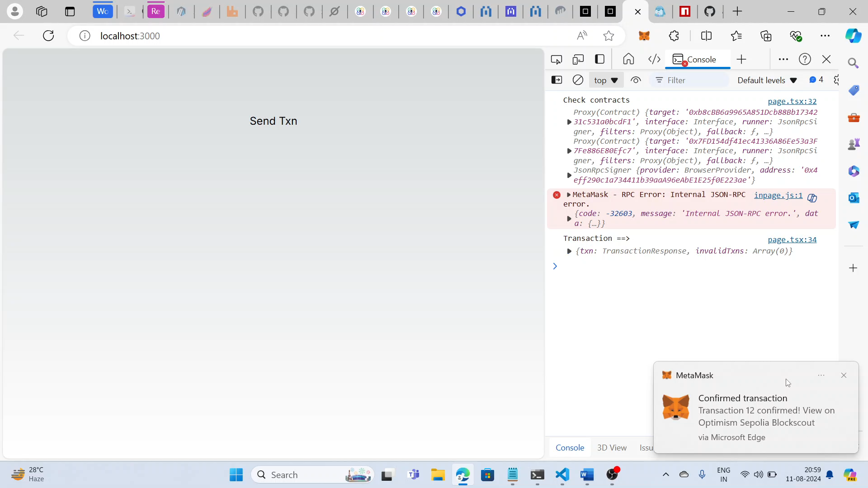The height and width of the screenshot is (488, 868).
Task: Open Outlook in Edge sidebar
Action: pos(853,198)
